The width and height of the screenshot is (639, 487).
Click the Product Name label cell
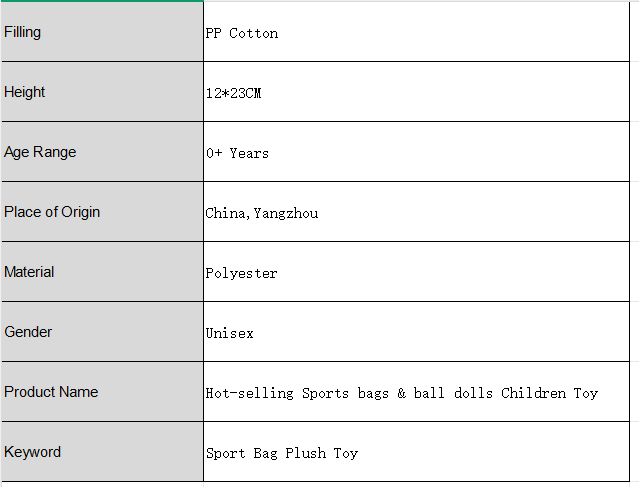click(102, 391)
